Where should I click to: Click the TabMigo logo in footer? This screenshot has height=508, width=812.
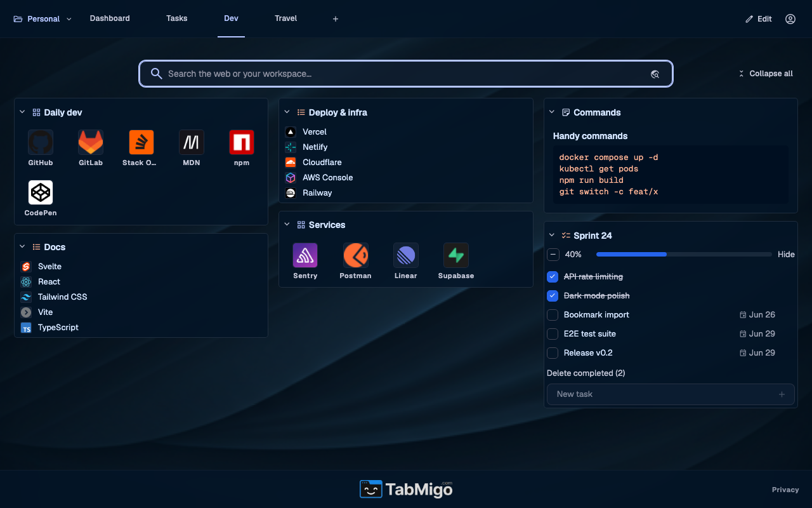[x=406, y=489]
